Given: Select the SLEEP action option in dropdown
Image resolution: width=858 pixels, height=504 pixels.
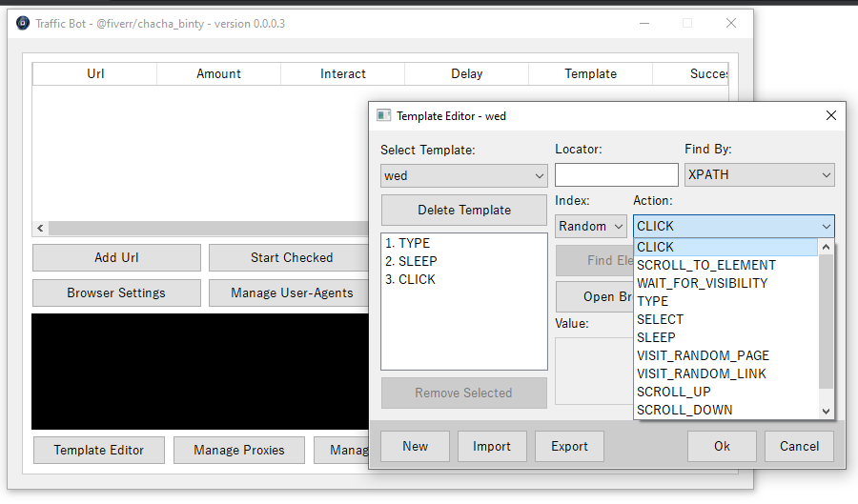Looking at the screenshot, I should point(656,337).
